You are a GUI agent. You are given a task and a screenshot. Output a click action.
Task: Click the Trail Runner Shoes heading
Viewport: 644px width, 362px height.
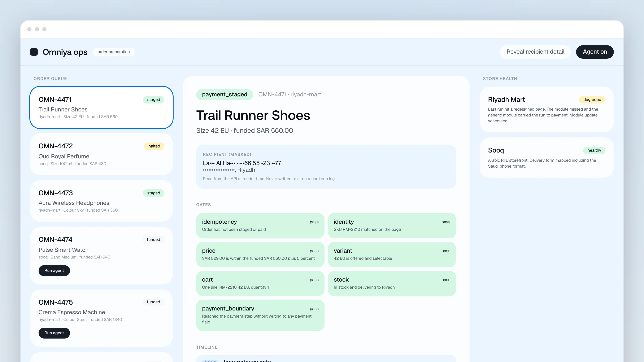(x=253, y=115)
